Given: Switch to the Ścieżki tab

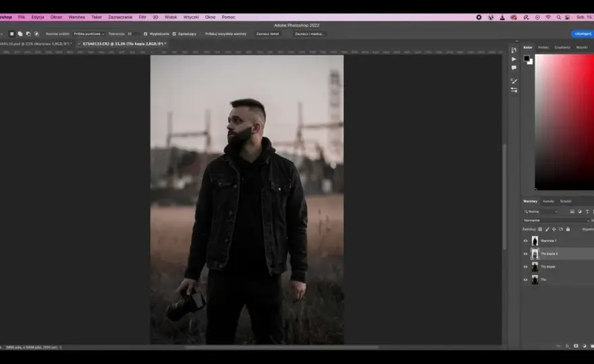Looking at the screenshot, I should (566, 202).
